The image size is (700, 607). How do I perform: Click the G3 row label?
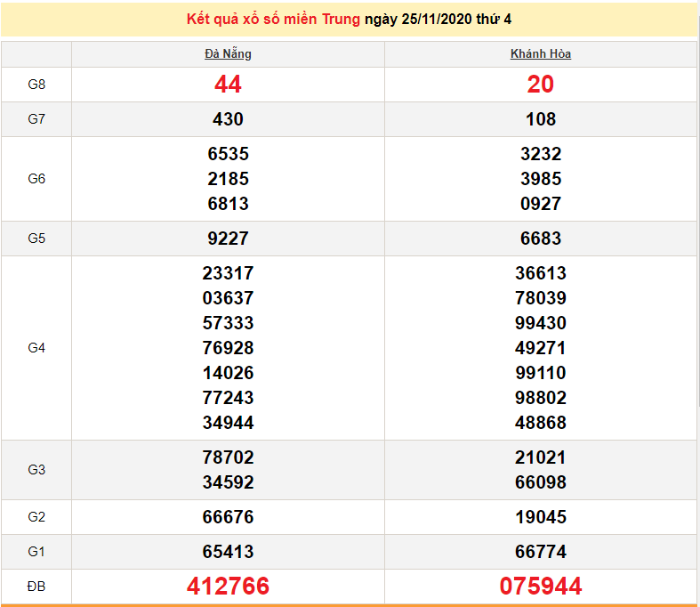[36, 470]
